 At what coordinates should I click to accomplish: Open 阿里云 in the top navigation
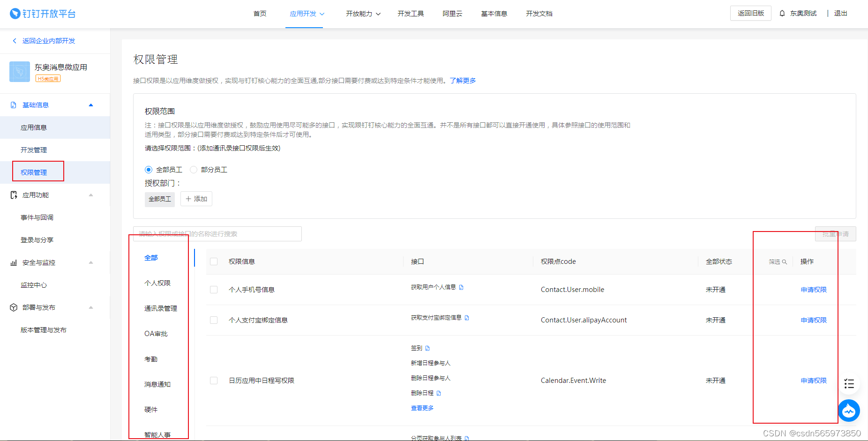coord(452,14)
